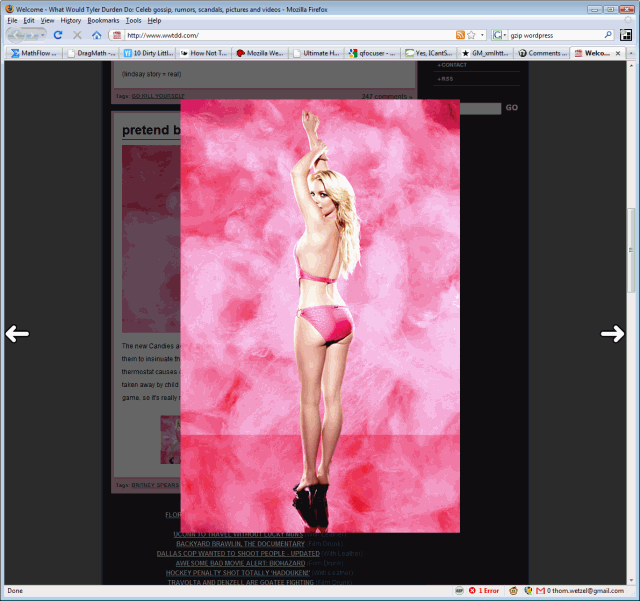Click the GO search button on page

click(511, 108)
